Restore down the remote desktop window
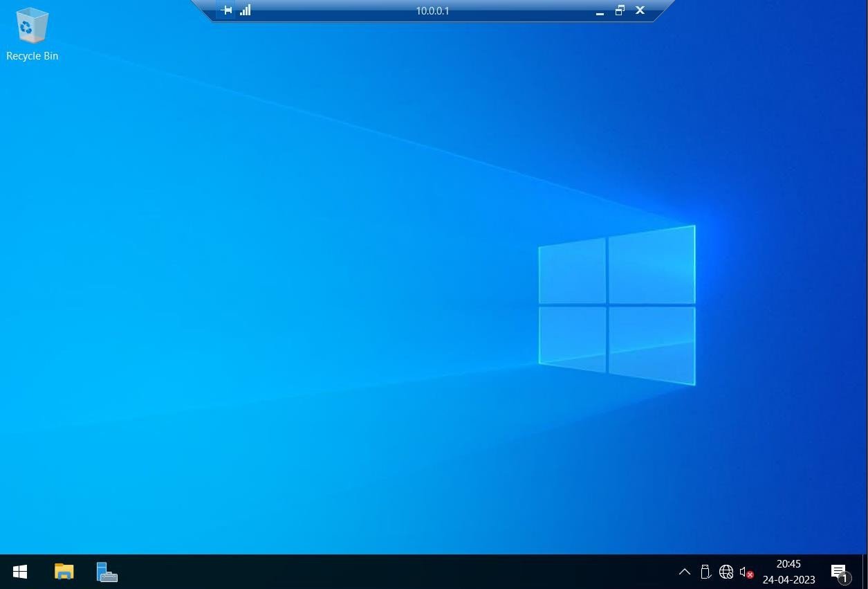The image size is (868, 589). [620, 10]
